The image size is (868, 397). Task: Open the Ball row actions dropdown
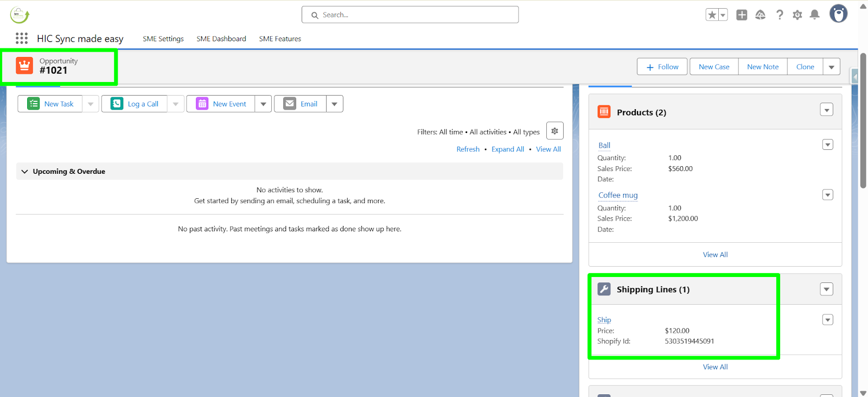[827, 144]
